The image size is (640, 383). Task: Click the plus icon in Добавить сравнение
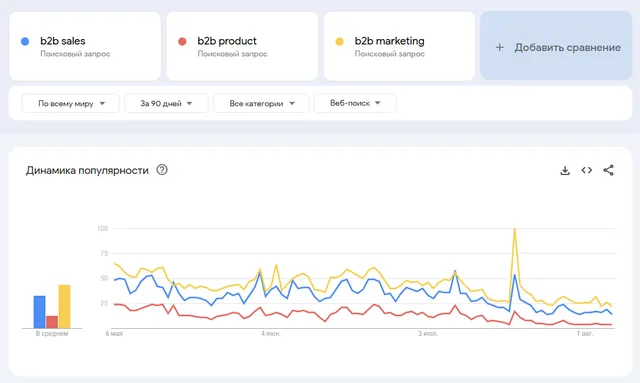click(500, 47)
